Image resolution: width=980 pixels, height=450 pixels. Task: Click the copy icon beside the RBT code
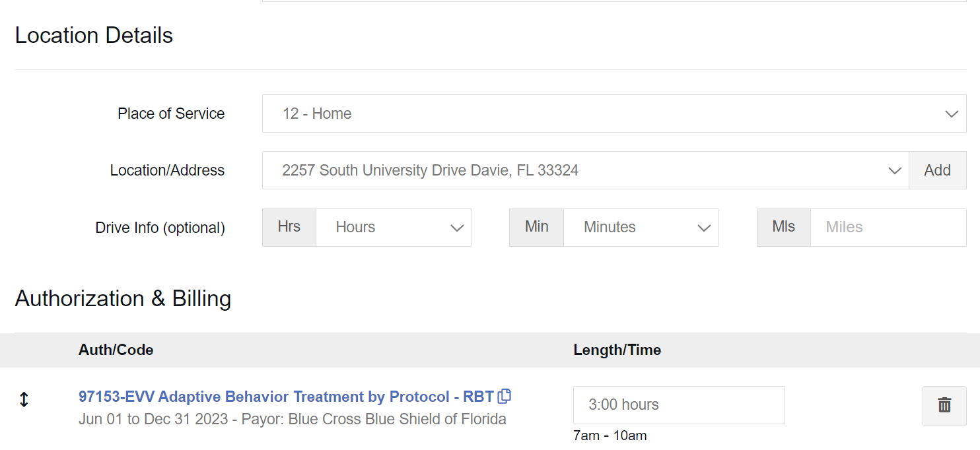[x=505, y=397]
